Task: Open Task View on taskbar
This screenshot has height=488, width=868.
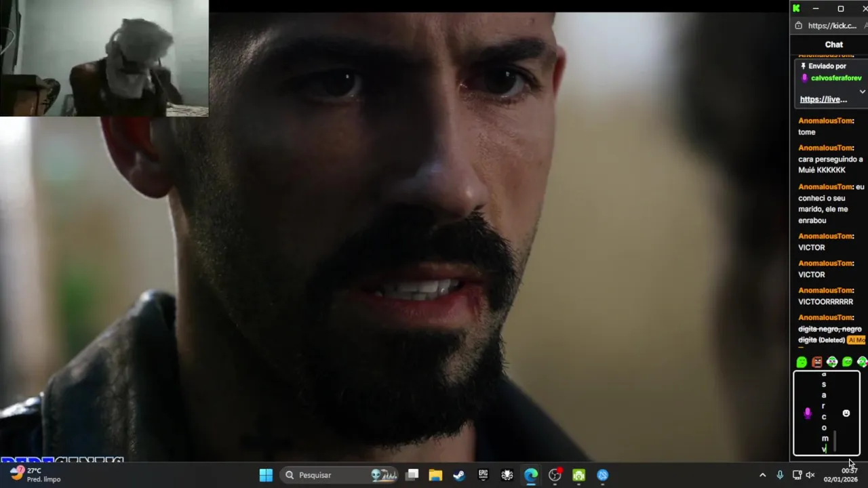Action: pos(412,475)
